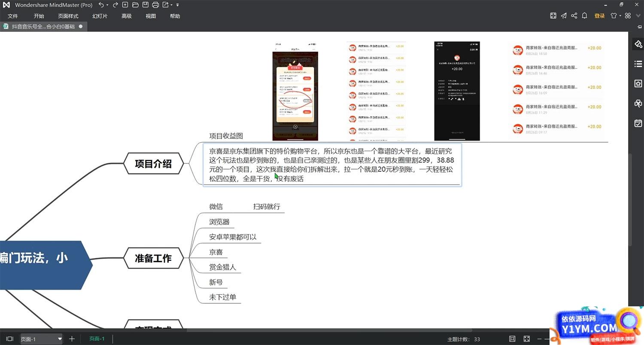Open the undo history dropdown arrow
This screenshot has width=644, height=345.
(107, 5)
